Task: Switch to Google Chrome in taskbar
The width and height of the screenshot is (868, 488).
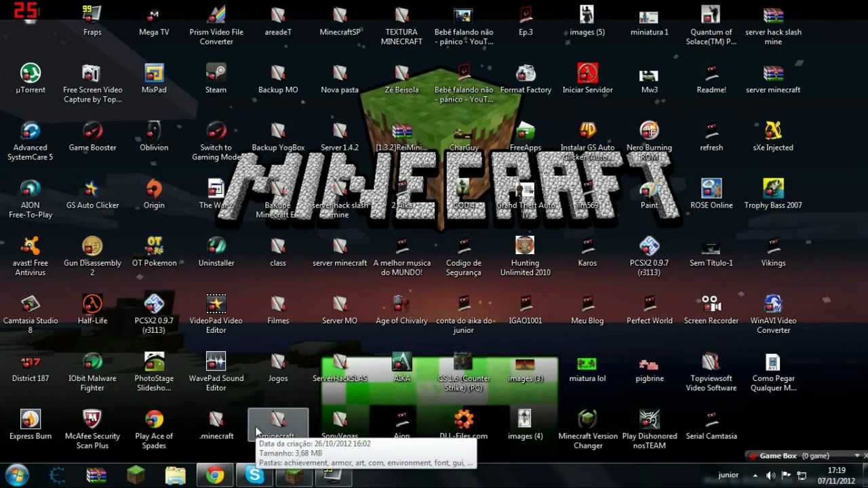Action: coord(215,475)
